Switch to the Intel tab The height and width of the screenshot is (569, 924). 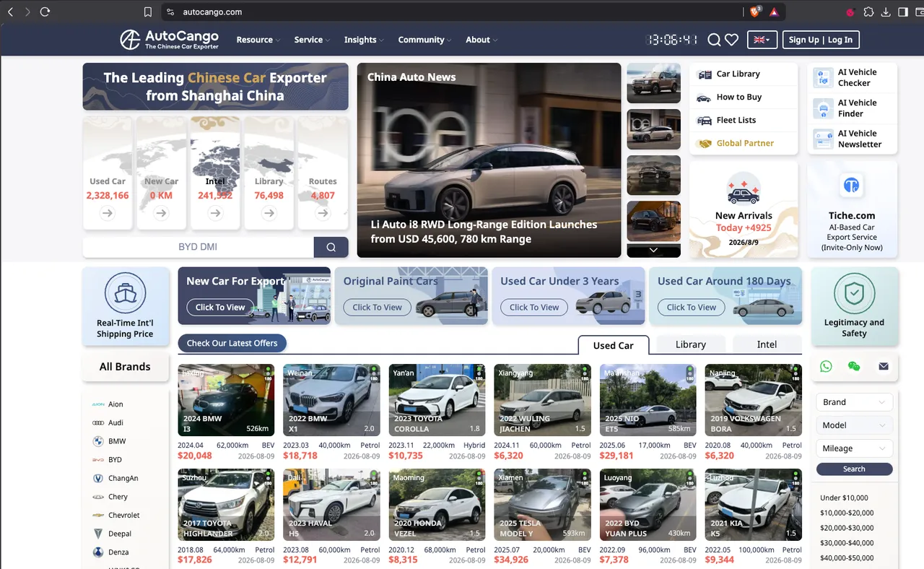[767, 344]
